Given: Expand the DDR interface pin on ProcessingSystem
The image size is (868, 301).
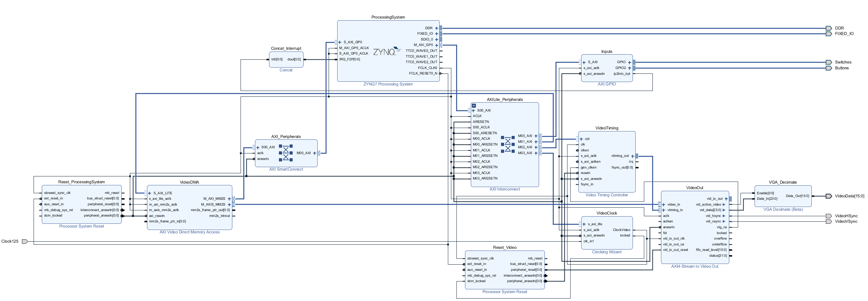Looking at the screenshot, I should click(437, 28).
